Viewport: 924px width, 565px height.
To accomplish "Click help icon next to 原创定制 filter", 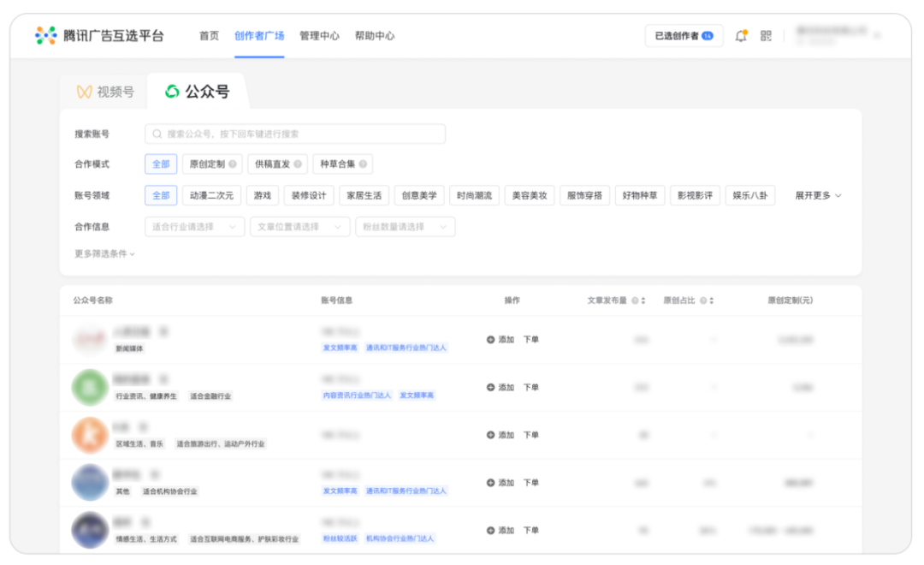I will [x=233, y=164].
